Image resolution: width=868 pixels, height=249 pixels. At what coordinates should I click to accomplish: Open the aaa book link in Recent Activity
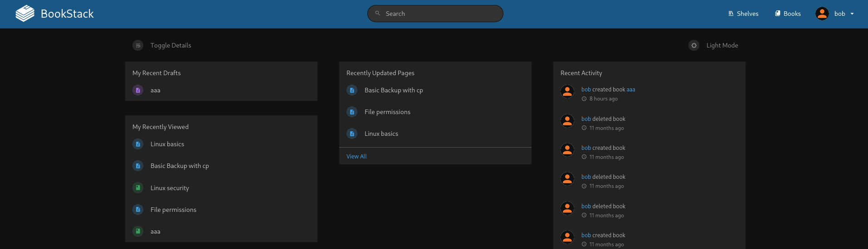point(631,90)
